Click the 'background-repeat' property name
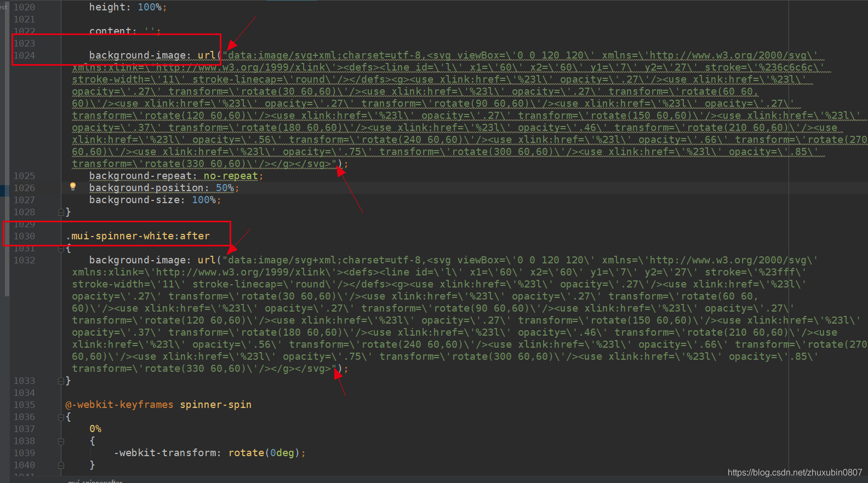The height and width of the screenshot is (483, 868). pyautogui.click(x=140, y=176)
